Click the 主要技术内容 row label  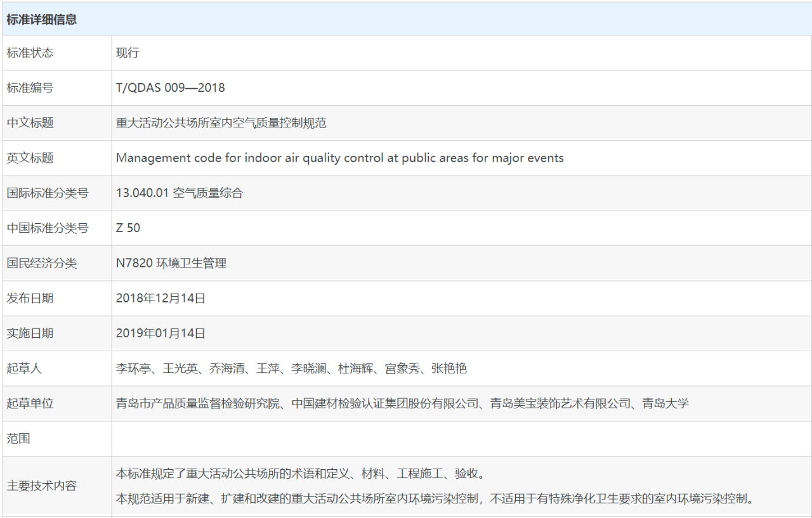click(x=42, y=486)
